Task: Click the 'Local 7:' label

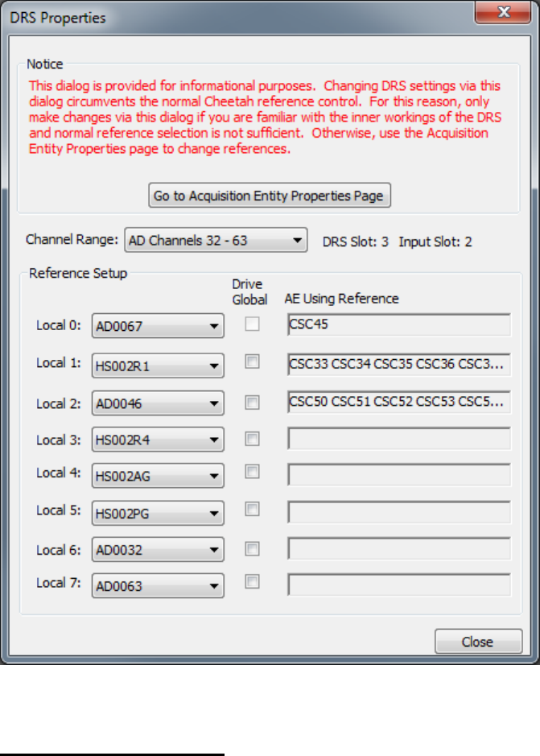Action: [58, 583]
